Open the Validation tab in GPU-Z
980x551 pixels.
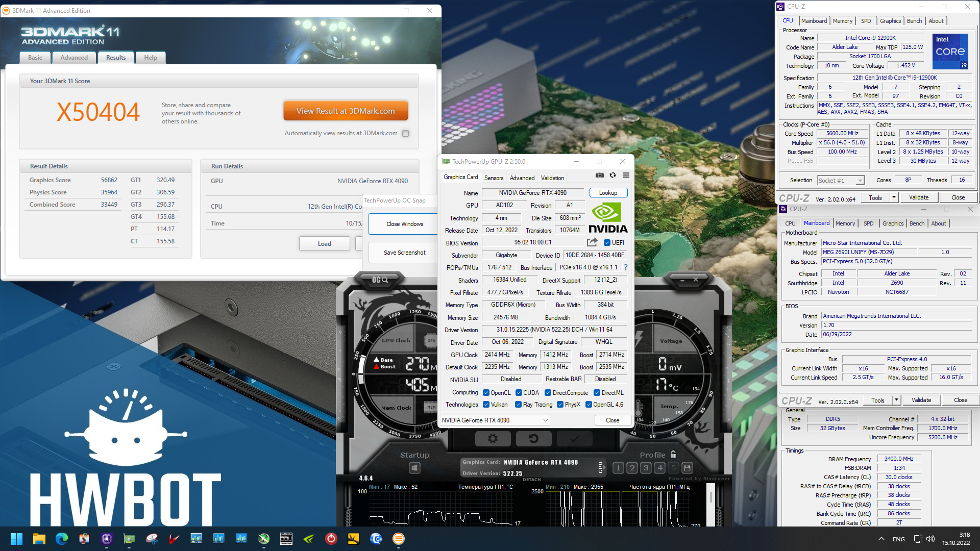[552, 178]
